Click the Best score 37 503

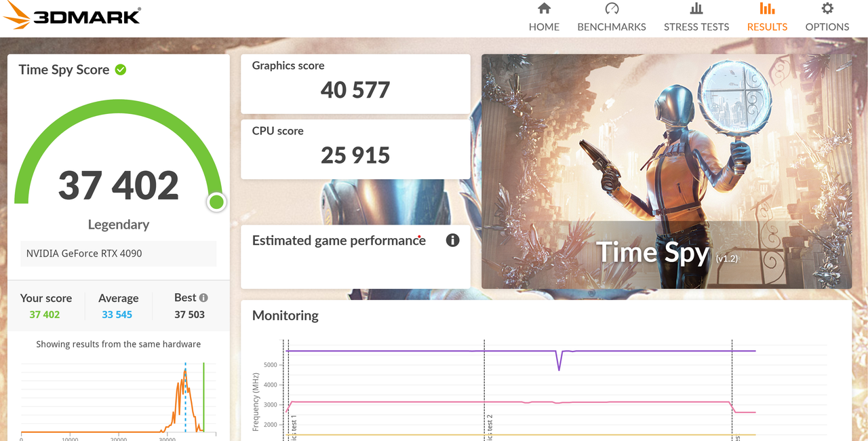tap(189, 315)
